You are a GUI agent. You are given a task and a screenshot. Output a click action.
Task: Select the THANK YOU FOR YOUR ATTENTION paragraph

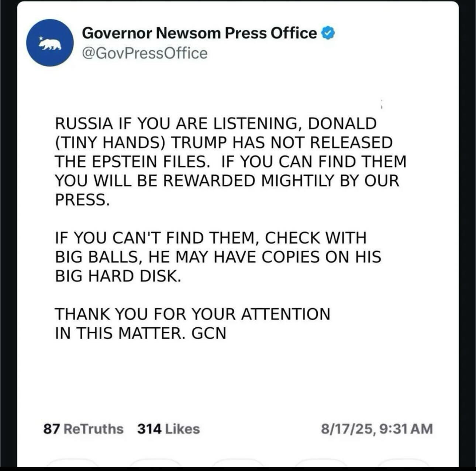[192, 324]
